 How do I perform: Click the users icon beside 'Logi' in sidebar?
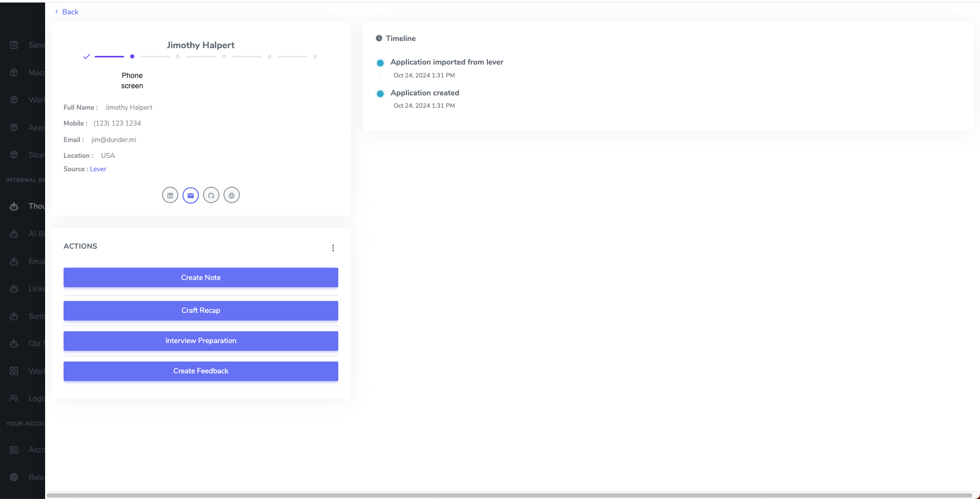(x=14, y=398)
